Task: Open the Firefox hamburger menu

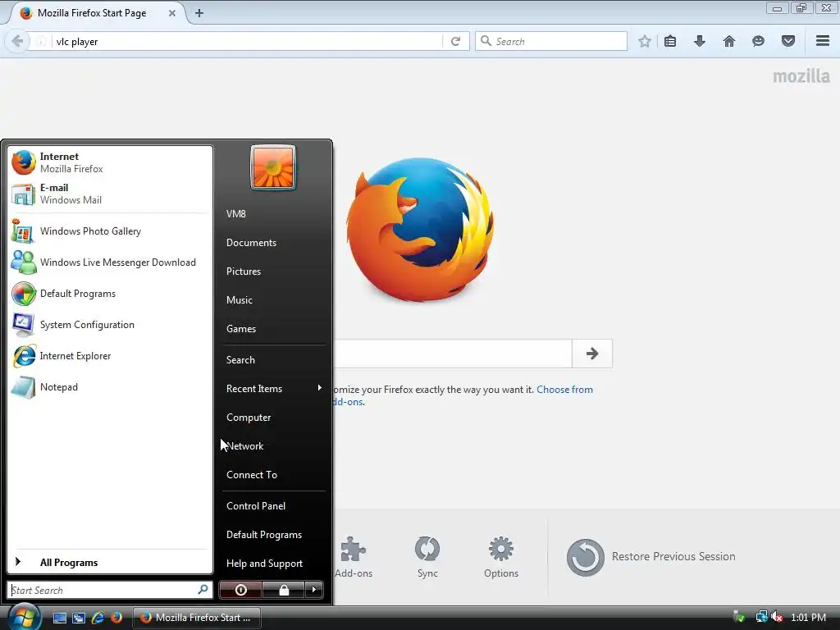Action: click(x=823, y=41)
